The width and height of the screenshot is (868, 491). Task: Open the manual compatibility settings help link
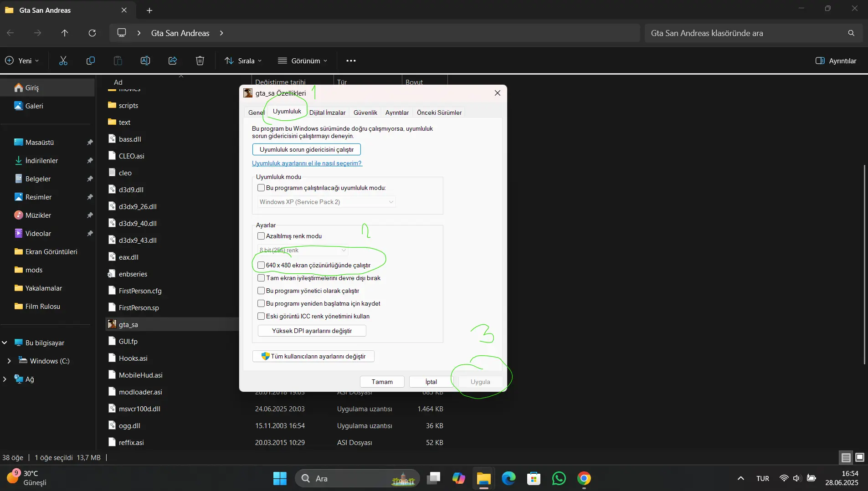pos(307,163)
